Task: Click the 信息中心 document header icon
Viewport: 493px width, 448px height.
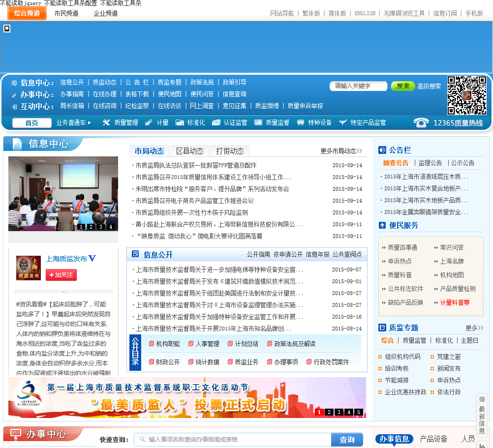Action: pyautogui.click(x=17, y=144)
